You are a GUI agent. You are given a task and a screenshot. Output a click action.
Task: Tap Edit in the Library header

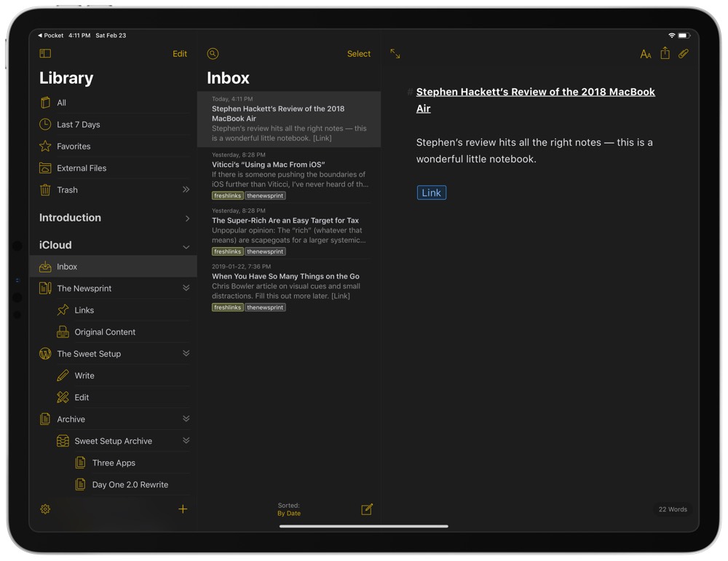coord(180,54)
